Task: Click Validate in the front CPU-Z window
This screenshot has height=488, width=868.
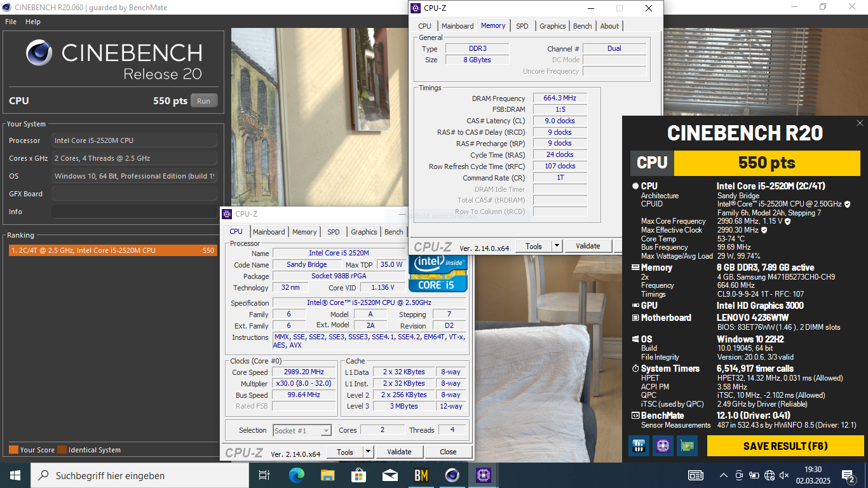Action: tap(399, 452)
